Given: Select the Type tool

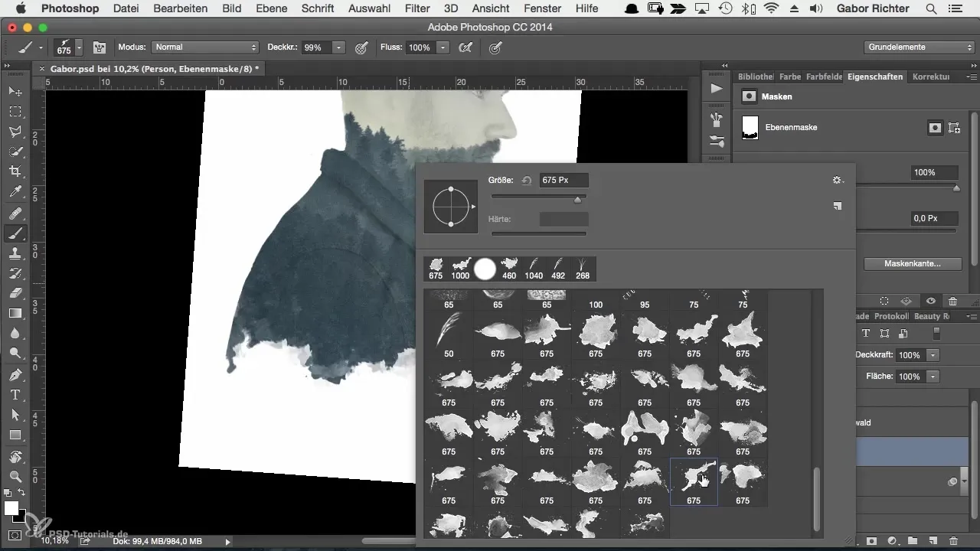Looking at the screenshot, I should click(x=15, y=395).
